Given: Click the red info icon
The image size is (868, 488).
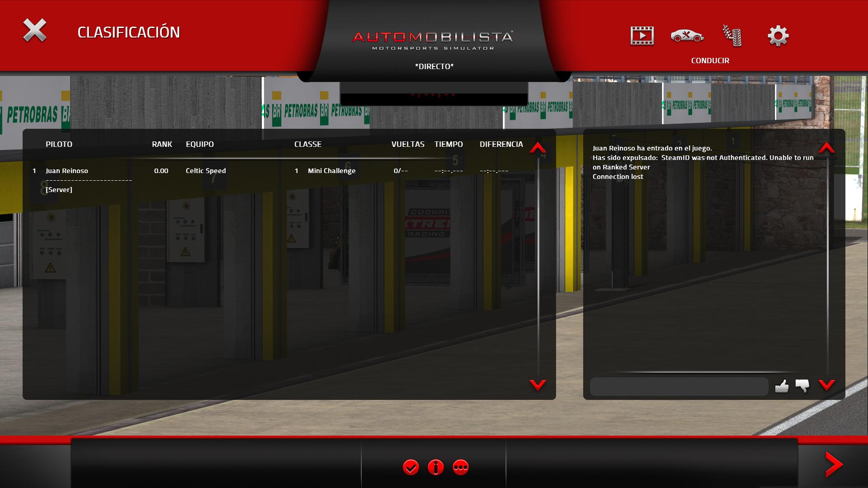Looking at the screenshot, I should coord(436,467).
